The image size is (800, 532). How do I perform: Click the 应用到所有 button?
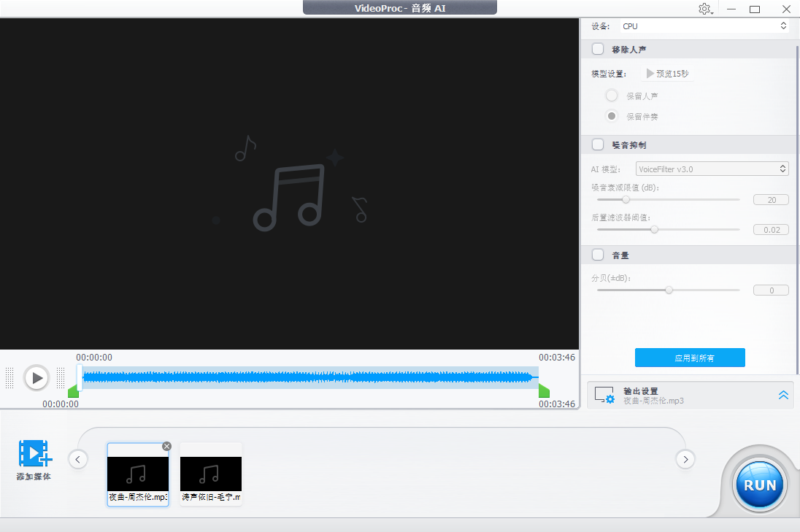[x=689, y=358]
